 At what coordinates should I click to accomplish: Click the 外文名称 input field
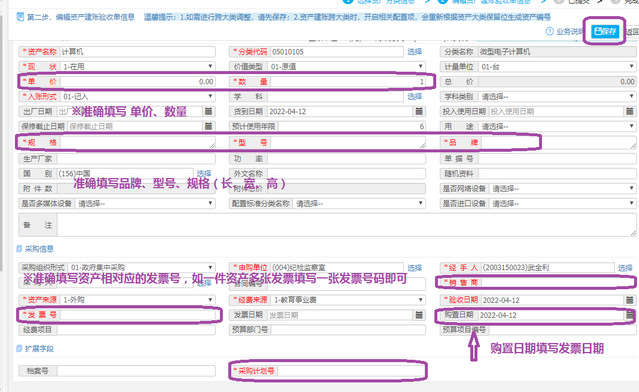tap(346, 174)
